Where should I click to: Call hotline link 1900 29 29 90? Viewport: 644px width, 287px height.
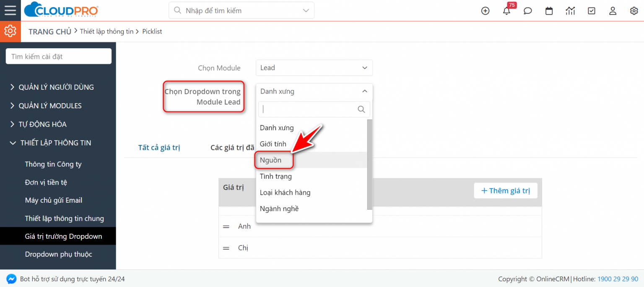coord(618,279)
